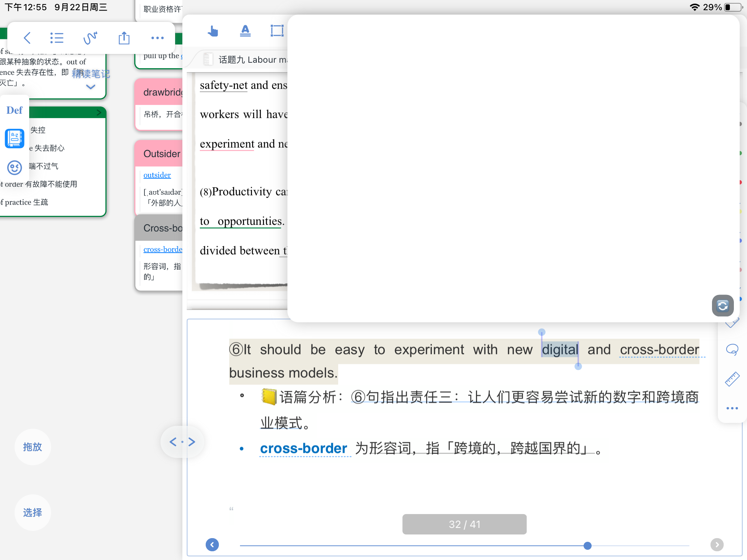The image size is (747, 560).
Task: Tap the text of practice 生疏
Action: [x=24, y=202]
